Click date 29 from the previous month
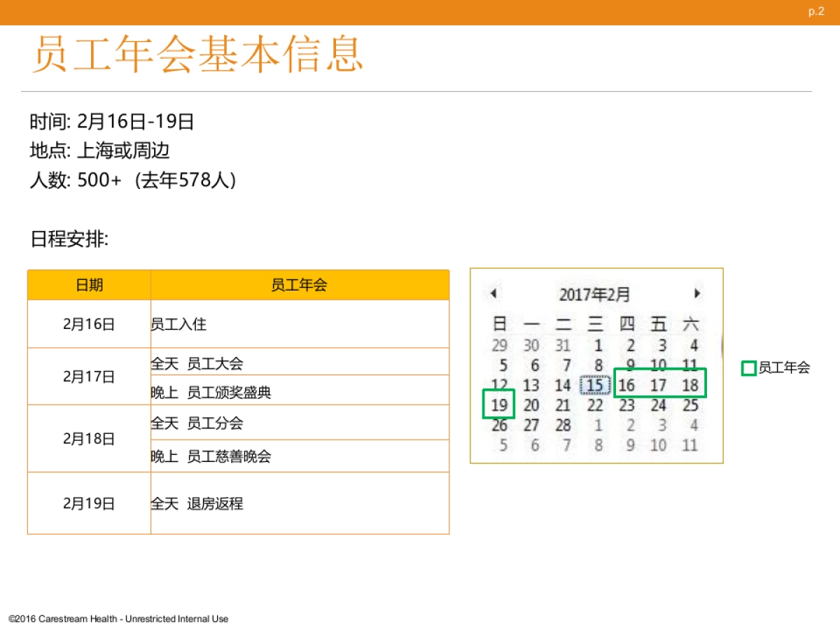Viewport: 840px width, 630px height. pyautogui.click(x=500, y=345)
